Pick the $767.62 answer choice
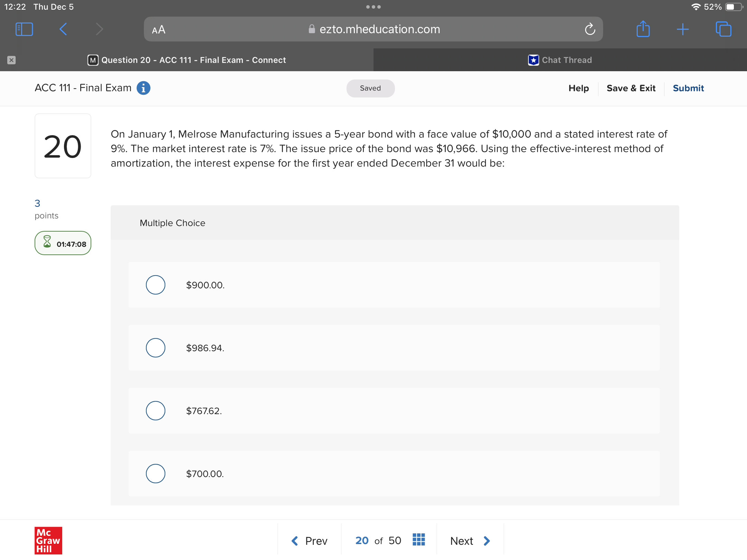Image resolution: width=747 pixels, height=560 pixels. (156, 411)
